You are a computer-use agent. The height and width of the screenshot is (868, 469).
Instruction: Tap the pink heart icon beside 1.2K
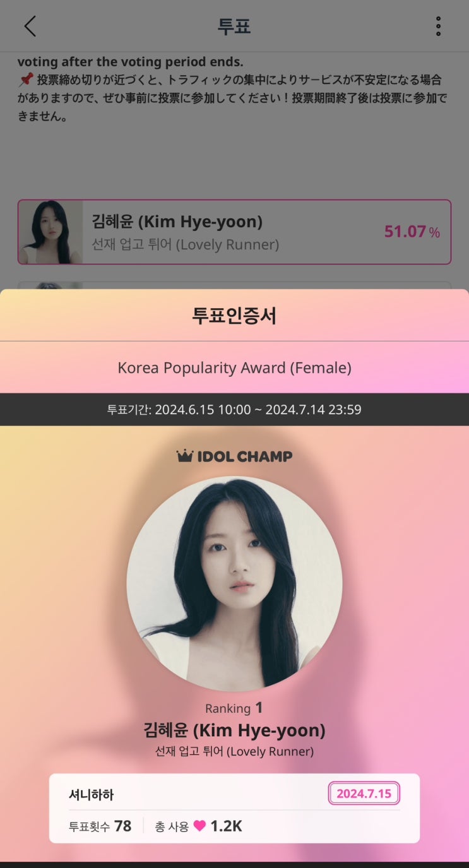click(x=199, y=826)
